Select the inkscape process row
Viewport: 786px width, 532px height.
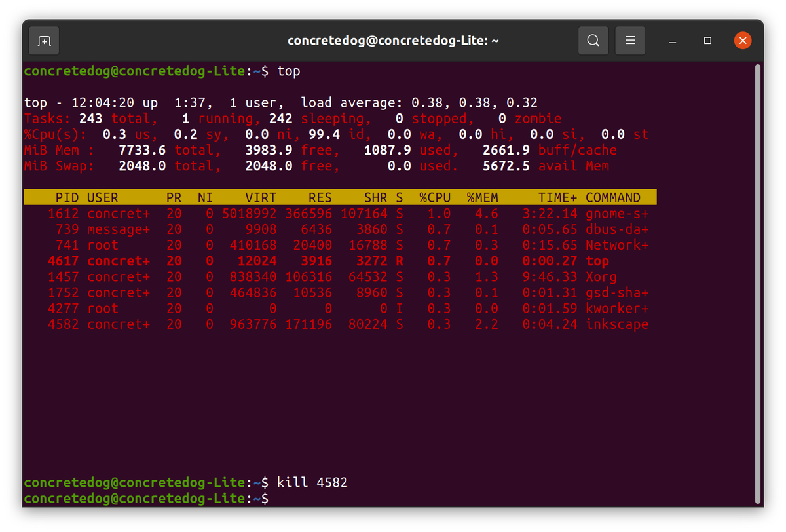pyautogui.click(x=327, y=324)
